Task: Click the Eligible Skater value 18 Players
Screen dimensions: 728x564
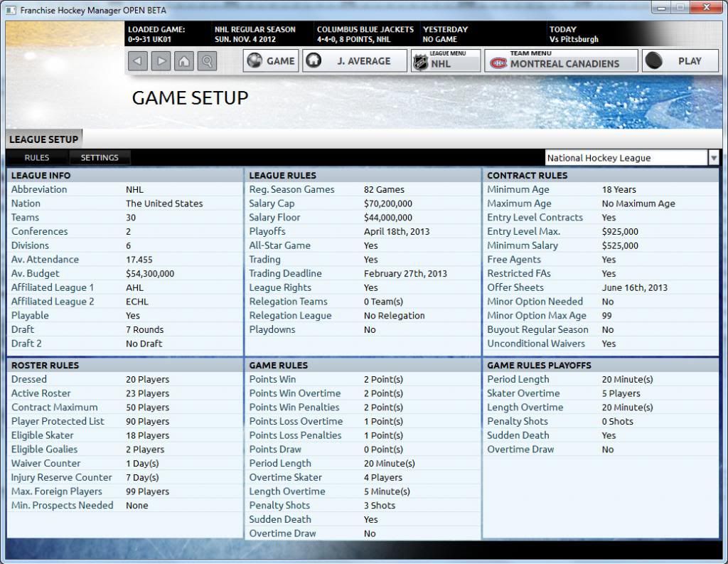Action: point(148,435)
